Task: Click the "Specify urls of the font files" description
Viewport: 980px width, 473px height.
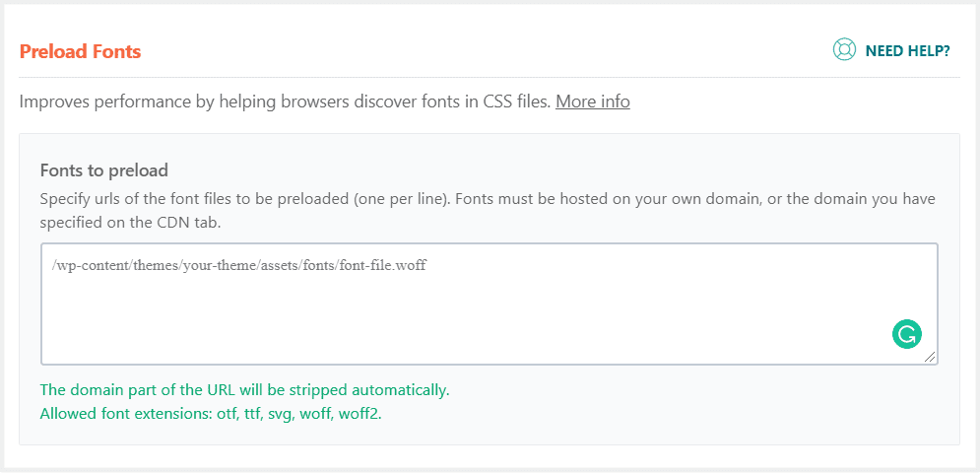Action: 488,211
